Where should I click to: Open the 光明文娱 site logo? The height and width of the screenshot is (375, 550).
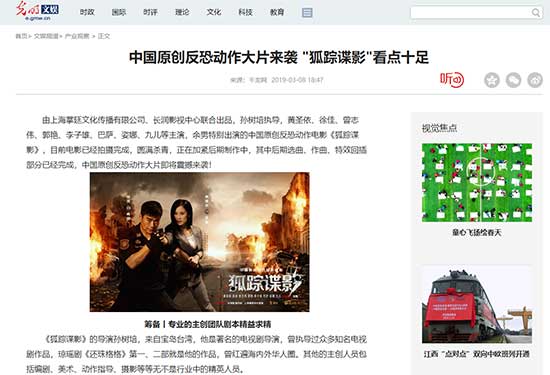tap(37, 11)
